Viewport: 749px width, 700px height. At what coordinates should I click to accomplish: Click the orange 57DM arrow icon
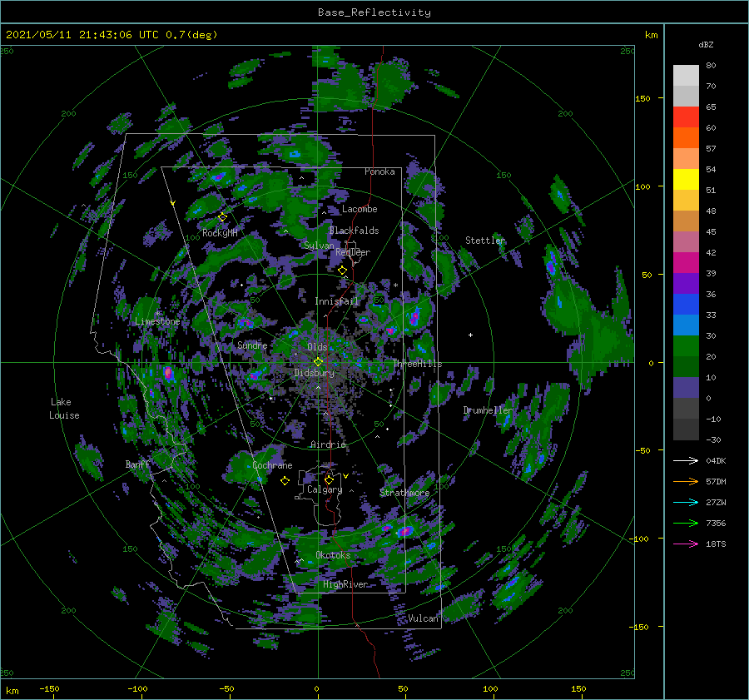point(686,482)
